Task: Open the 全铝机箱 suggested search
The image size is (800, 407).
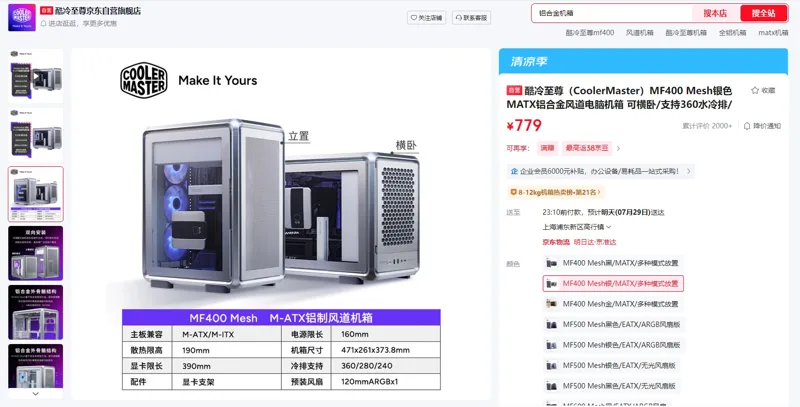Action: pyautogui.click(x=732, y=33)
